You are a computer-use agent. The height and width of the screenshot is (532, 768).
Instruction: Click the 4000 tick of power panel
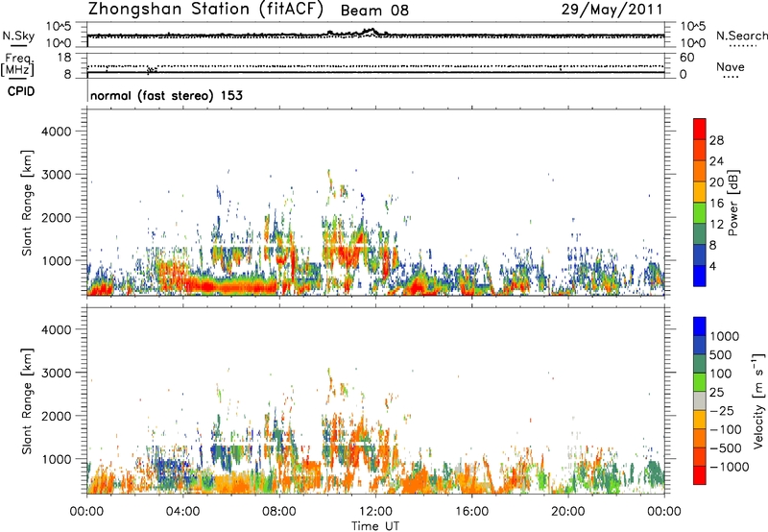(x=57, y=132)
